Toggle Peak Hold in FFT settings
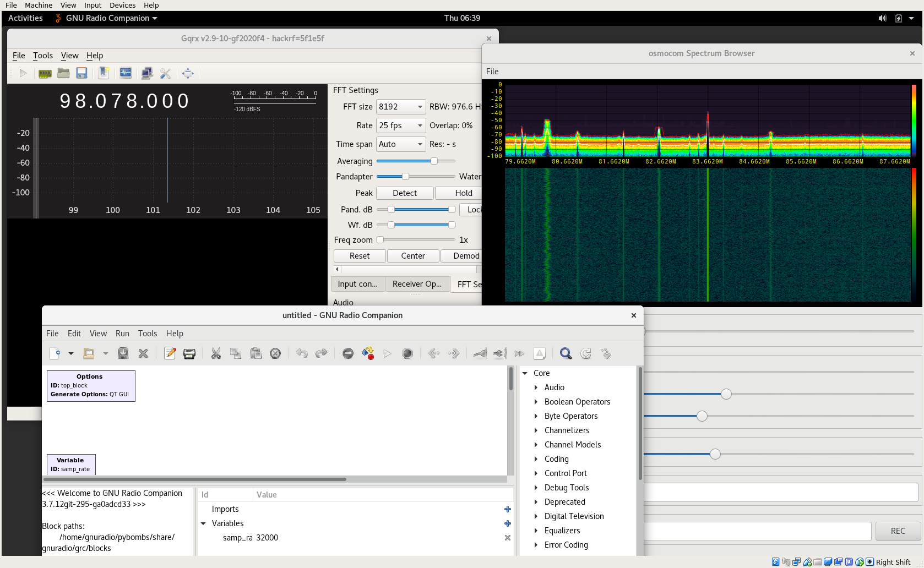 pos(463,193)
